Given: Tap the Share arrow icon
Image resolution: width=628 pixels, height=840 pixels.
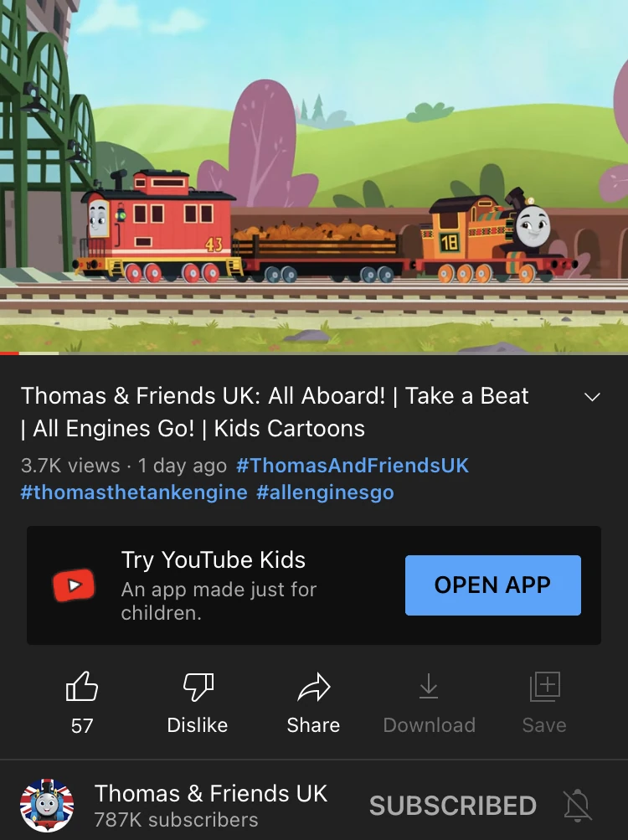Looking at the screenshot, I should pyautogui.click(x=313, y=686).
